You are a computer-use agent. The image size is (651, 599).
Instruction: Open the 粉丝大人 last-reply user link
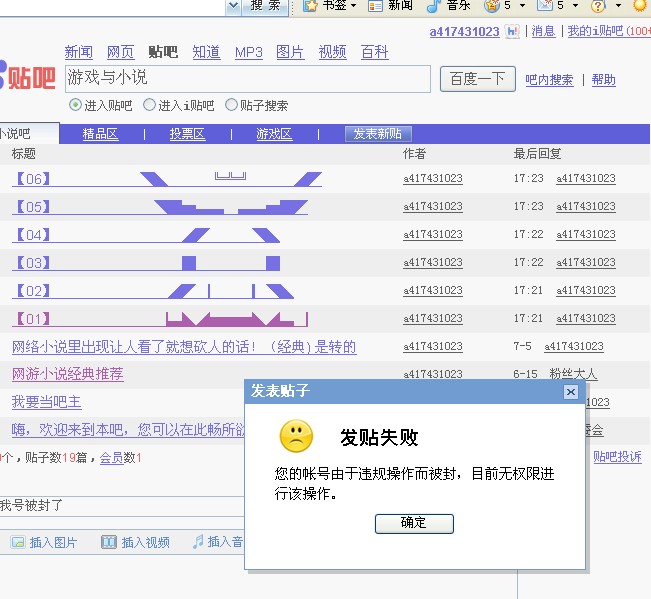[573, 374]
